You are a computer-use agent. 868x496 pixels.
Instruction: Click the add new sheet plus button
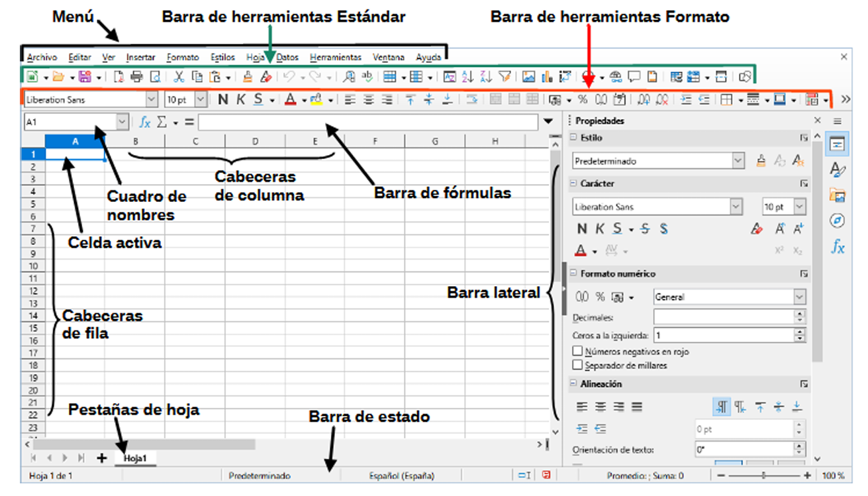[102, 458]
